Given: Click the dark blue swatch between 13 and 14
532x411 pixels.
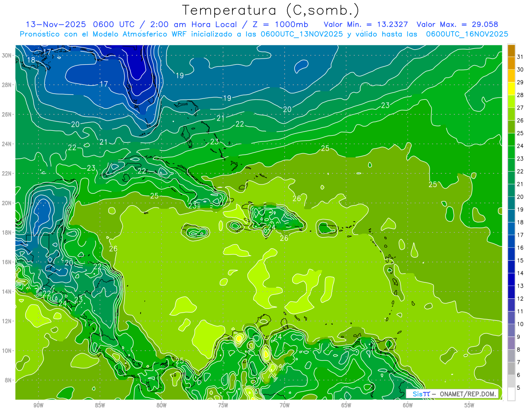Looking at the screenshot, I should click(x=511, y=280).
